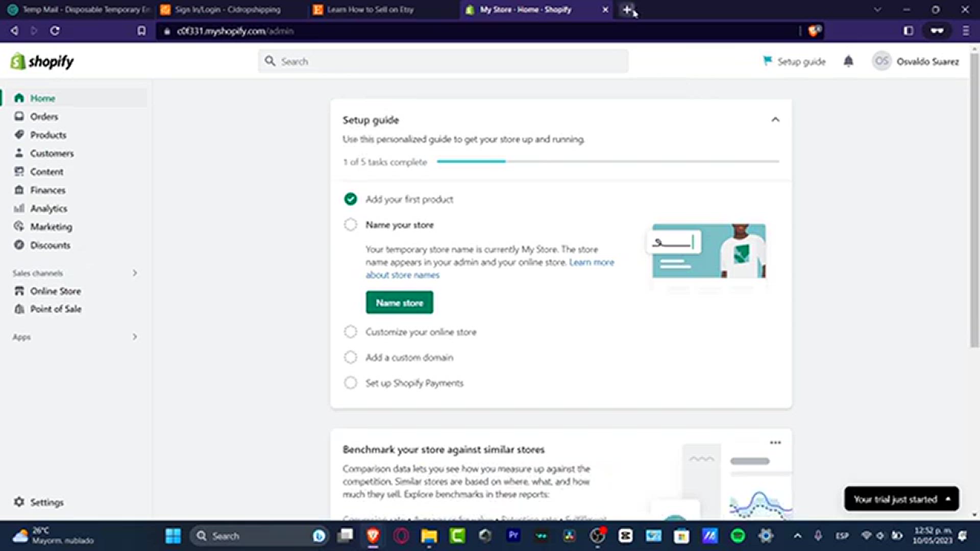Reload the page

[55, 31]
